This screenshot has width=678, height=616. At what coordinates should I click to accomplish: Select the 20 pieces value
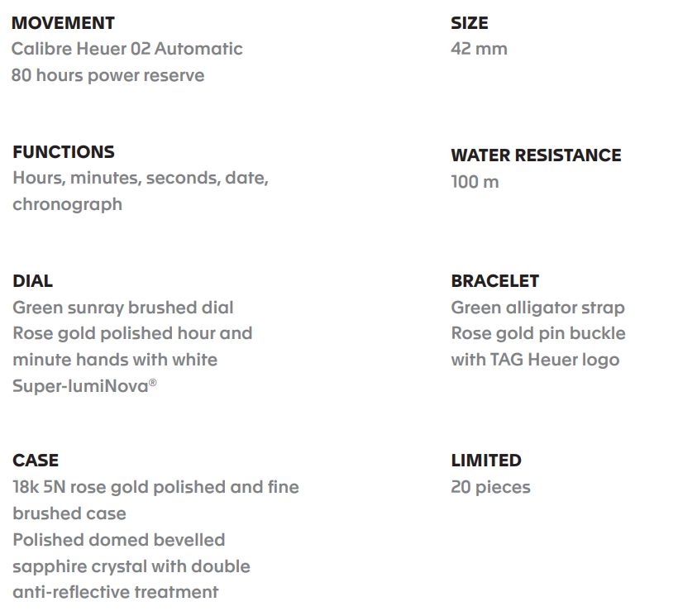point(491,488)
